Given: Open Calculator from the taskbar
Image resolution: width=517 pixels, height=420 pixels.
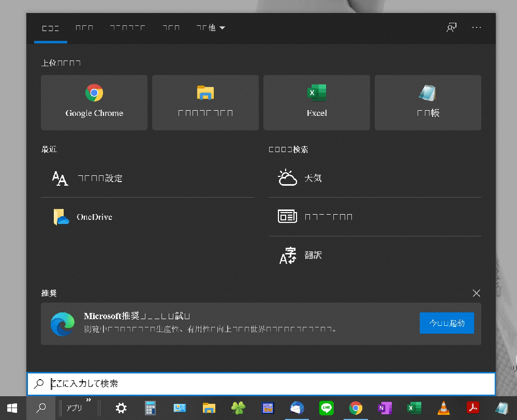Looking at the screenshot, I should 151,408.
